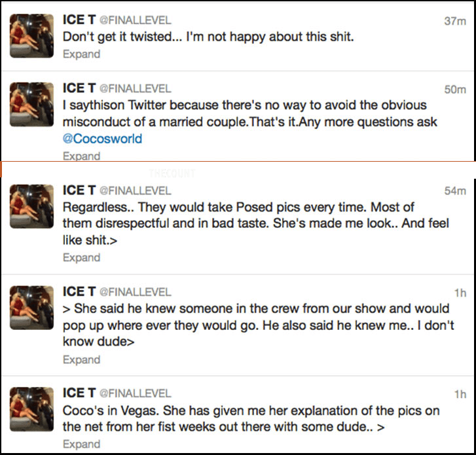Open the 37m timestamp permalink
Screen dimensions: 476x455
coord(454,21)
